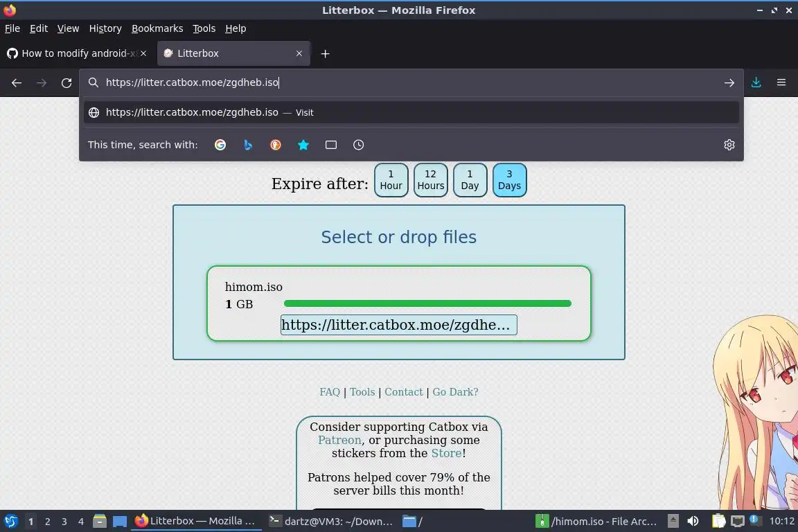The height and width of the screenshot is (532, 798).
Task: Search this time with Bing
Action: tap(248, 145)
